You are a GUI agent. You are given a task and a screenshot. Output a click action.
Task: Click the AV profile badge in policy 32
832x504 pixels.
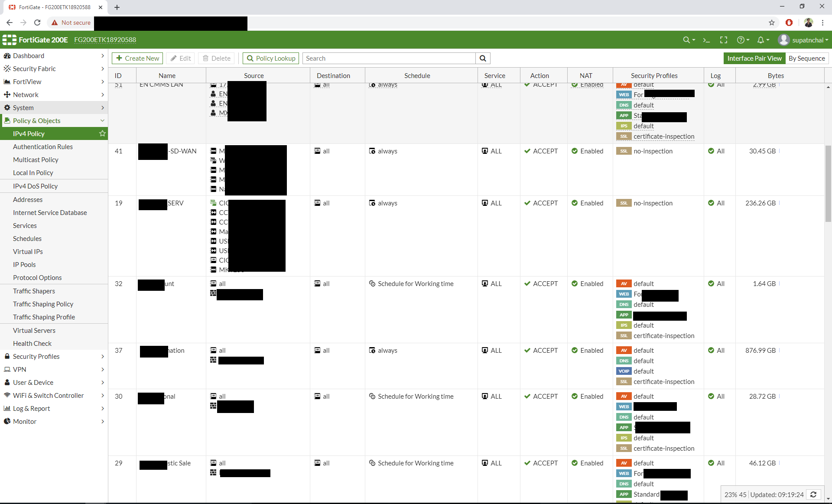tap(624, 284)
